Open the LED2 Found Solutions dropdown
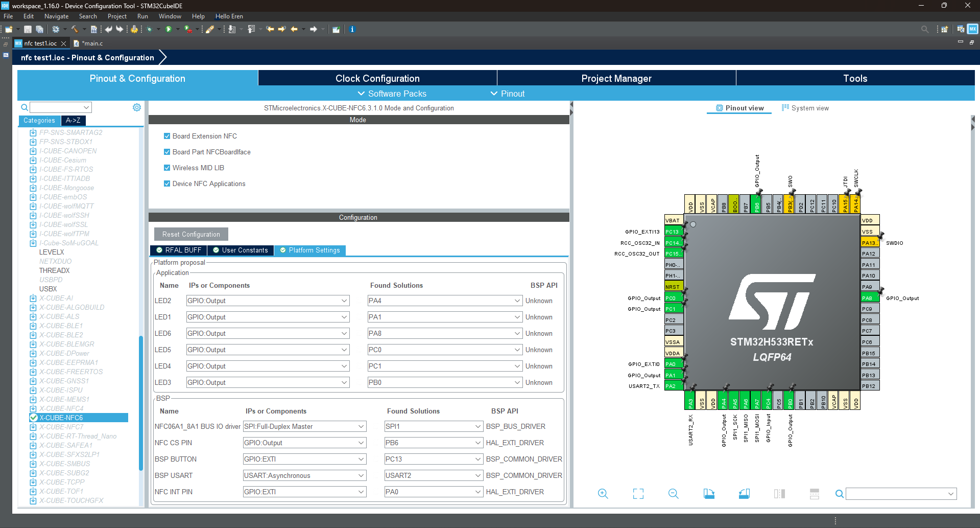 pyautogui.click(x=515, y=301)
